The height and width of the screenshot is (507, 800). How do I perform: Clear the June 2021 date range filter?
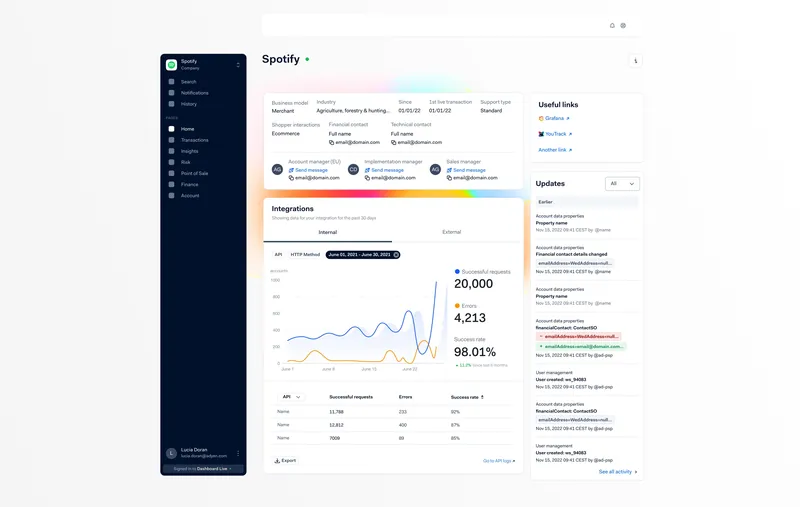(x=396, y=255)
